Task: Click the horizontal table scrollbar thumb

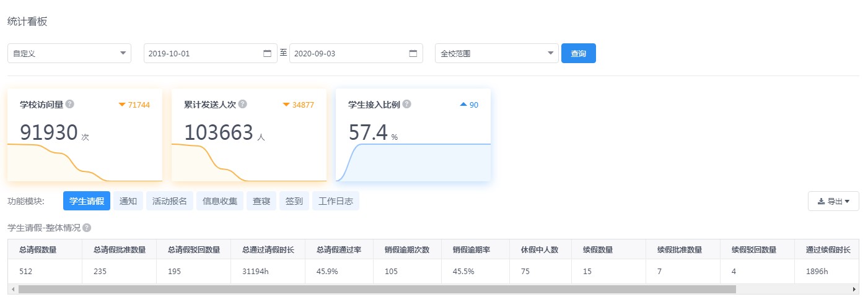Action: click(377, 289)
